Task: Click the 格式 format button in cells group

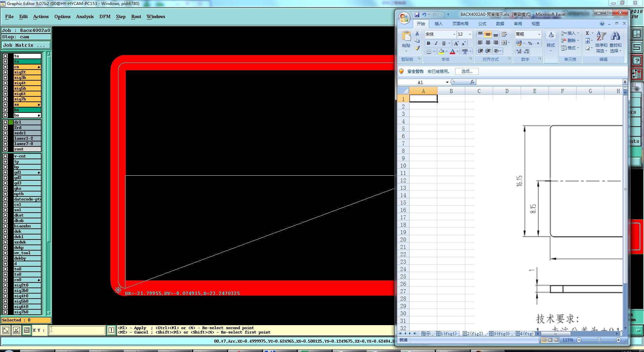Action: click(x=570, y=48)
